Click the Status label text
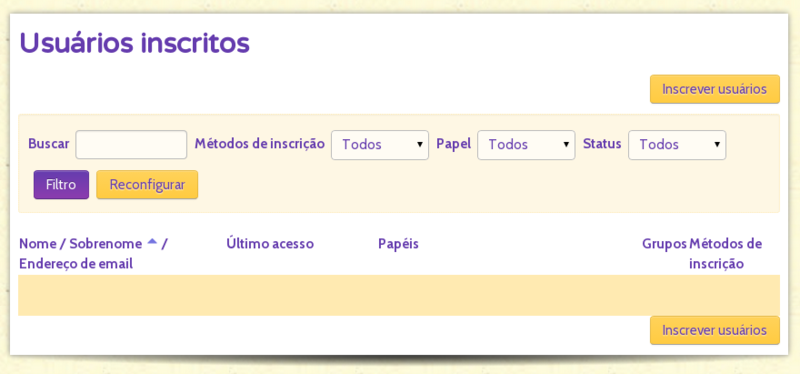The width and height of the screenshot is (800, 374). (602, 143)
